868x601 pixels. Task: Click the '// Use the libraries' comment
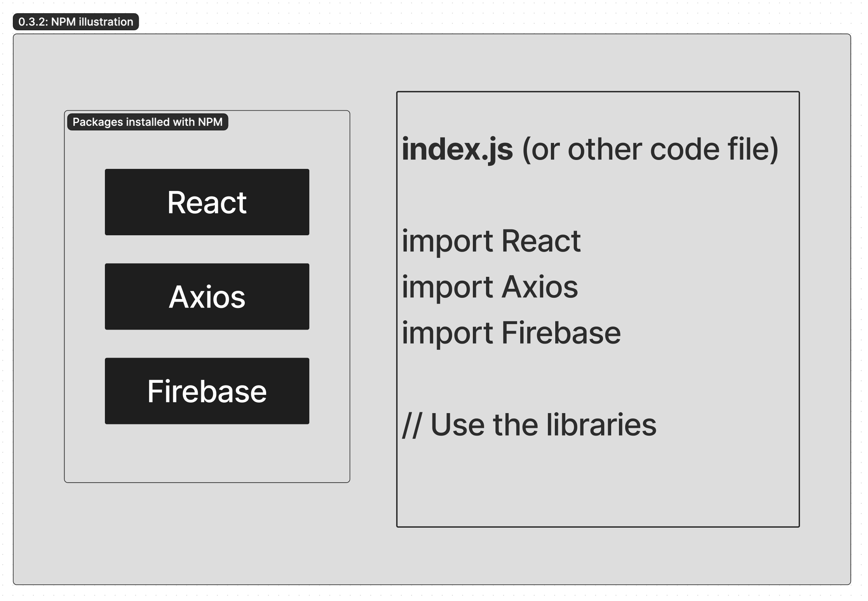pos(529,425)
